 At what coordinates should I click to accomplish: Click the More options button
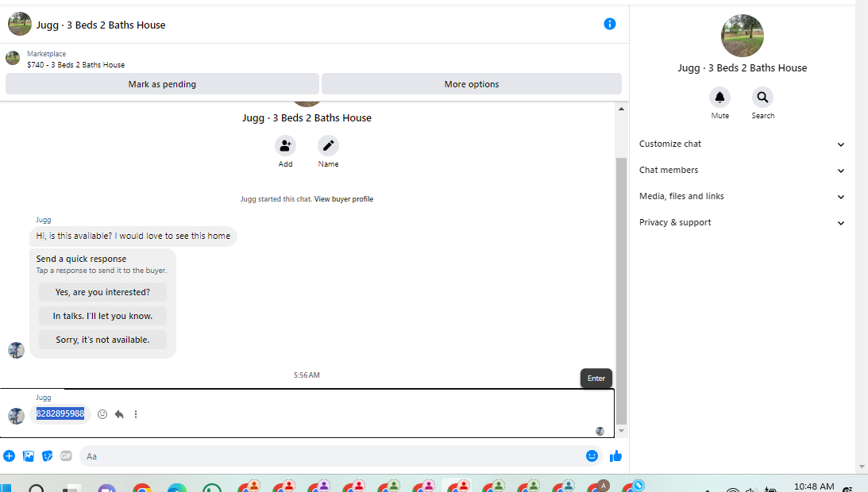(x=472, y=84)
